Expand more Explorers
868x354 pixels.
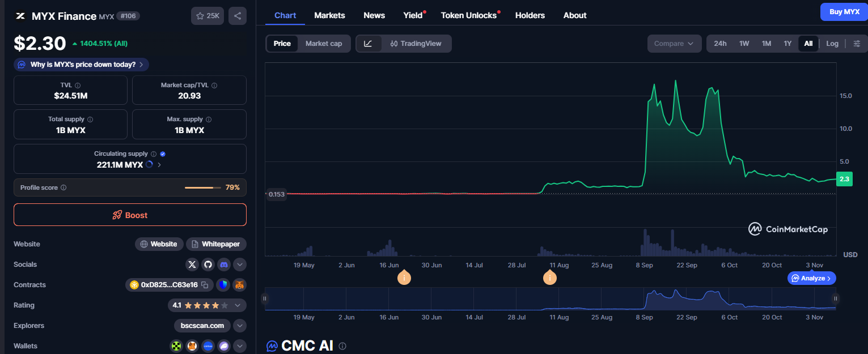240,326
